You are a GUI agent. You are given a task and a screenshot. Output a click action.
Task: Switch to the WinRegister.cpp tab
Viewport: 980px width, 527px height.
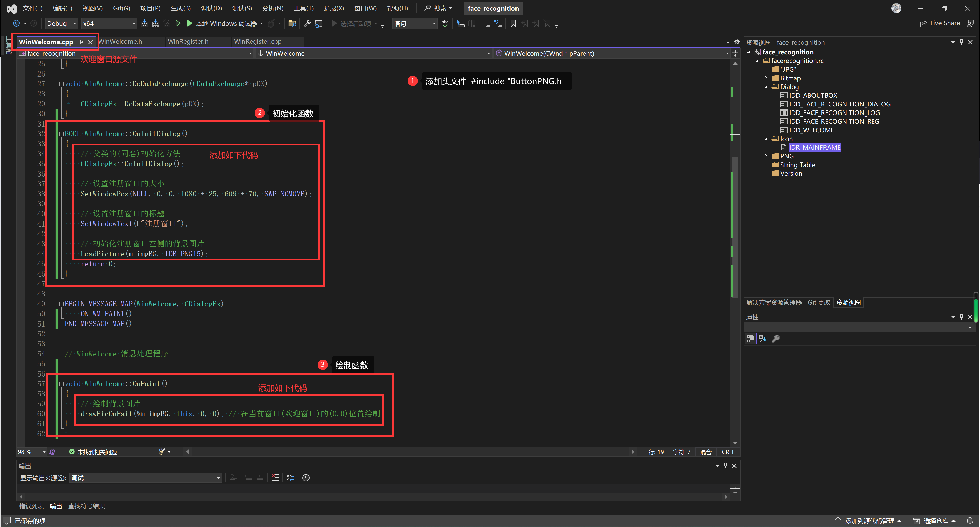pyautogui.click(x=257, y=42)
